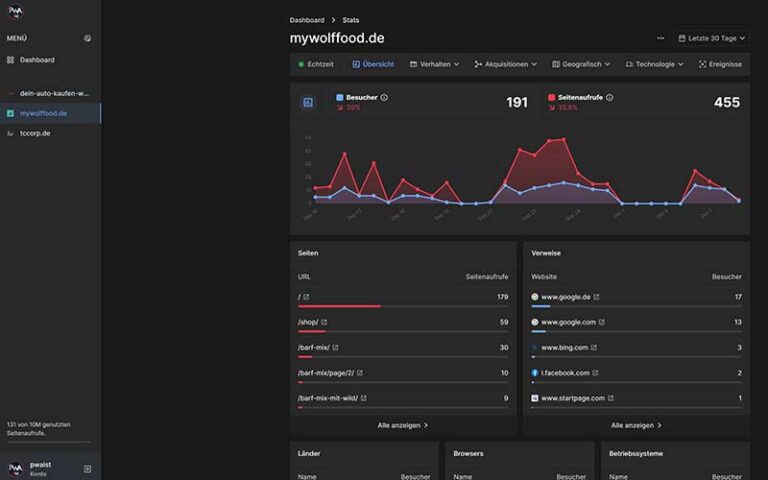768x480 pixels.
Task: Expand the Akquisitionen dropdown menu
Action: tap(505, 64)
